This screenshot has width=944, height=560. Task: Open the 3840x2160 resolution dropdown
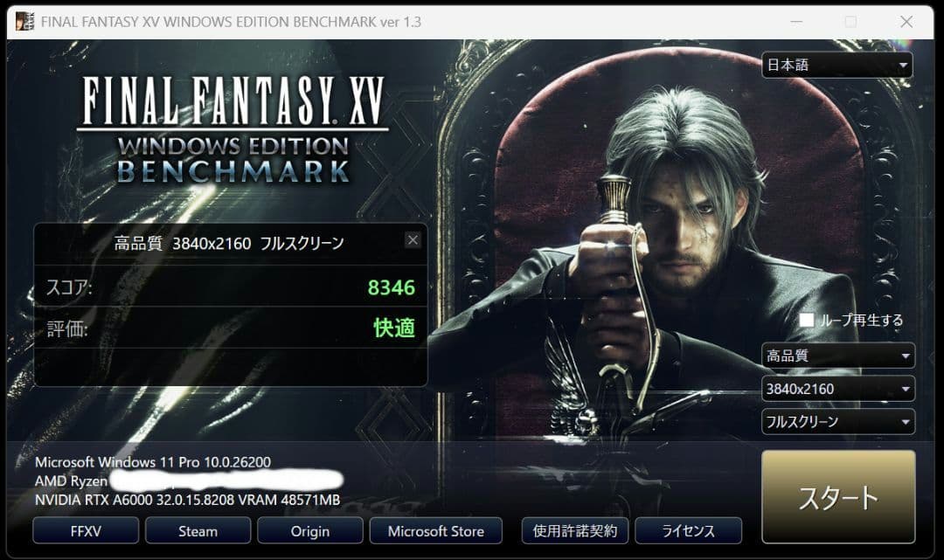point(838,389)
